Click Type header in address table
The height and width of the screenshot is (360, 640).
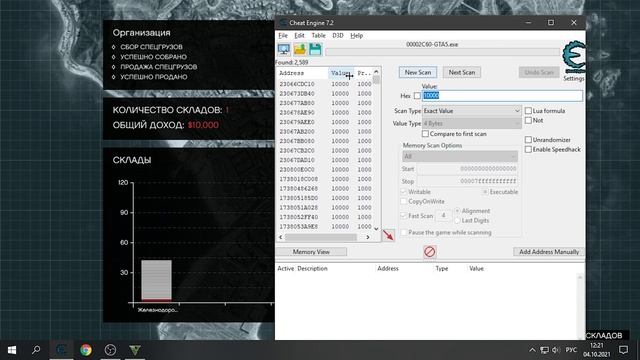click(x=442, y=269)
